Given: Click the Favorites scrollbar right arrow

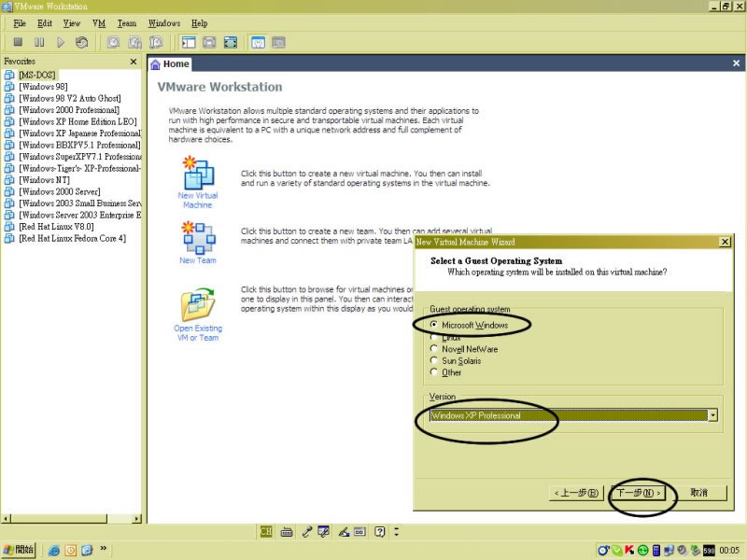Looking at the screenshot, I should [137, 518].
